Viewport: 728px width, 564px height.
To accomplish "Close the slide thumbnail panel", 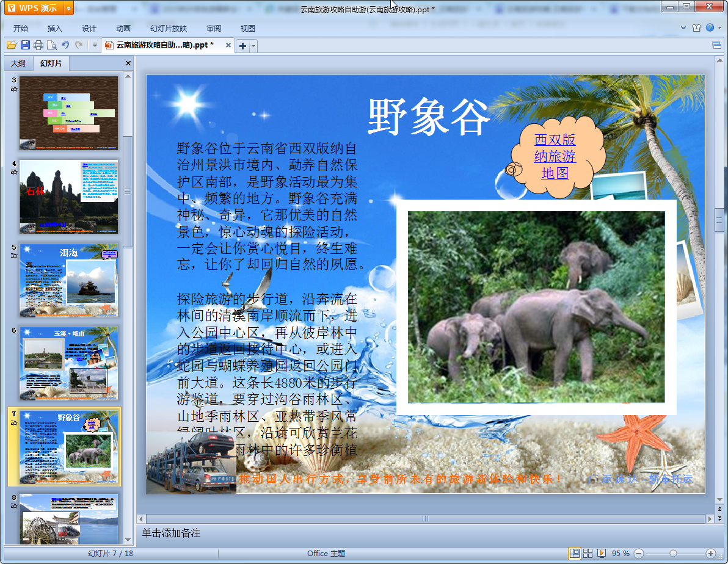I will click(128, 63).
